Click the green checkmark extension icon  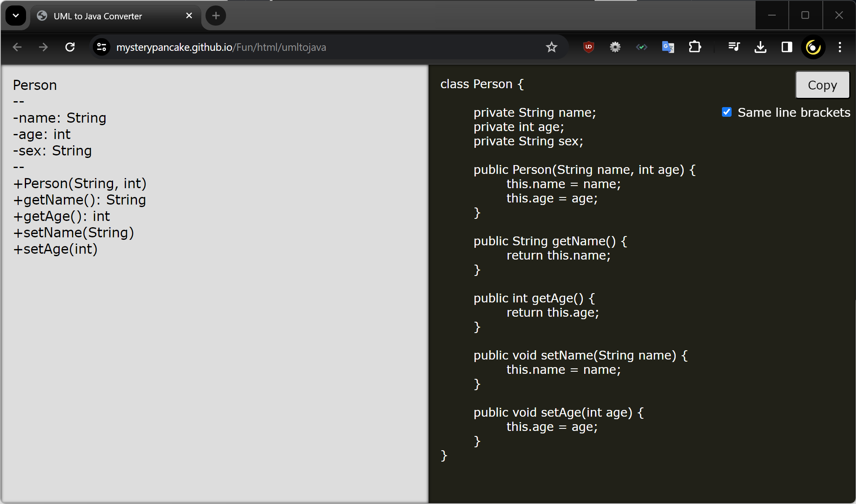(641, 47)
